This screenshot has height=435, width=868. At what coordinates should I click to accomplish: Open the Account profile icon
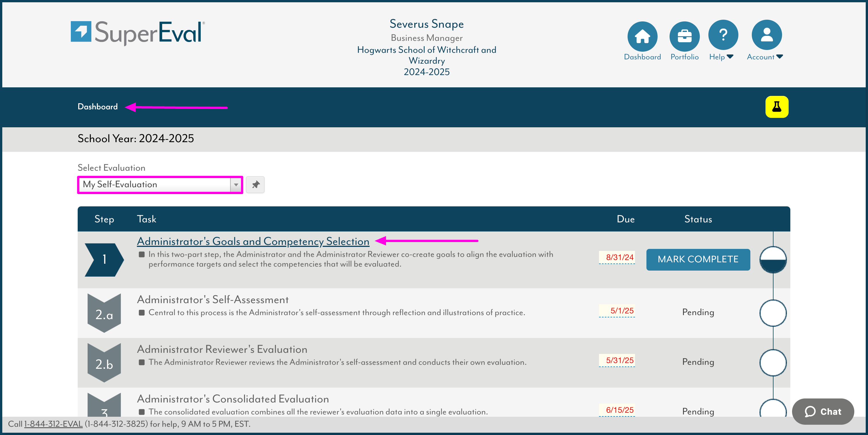pyautogui.click(x=767, y=35)
